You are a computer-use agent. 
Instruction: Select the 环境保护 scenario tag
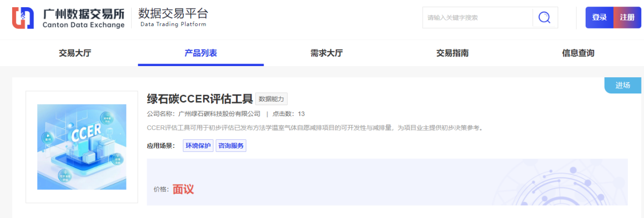click(198, 146)
